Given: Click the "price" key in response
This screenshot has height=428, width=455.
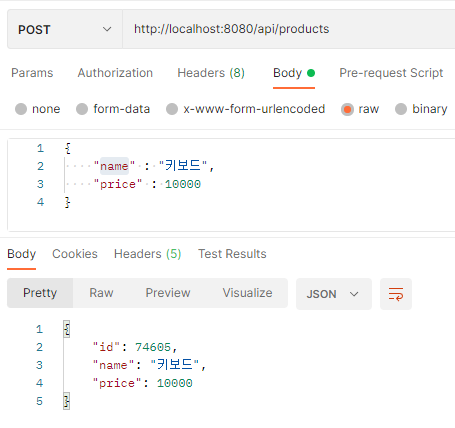Looking at the screenshot, I should coord(117,383).
